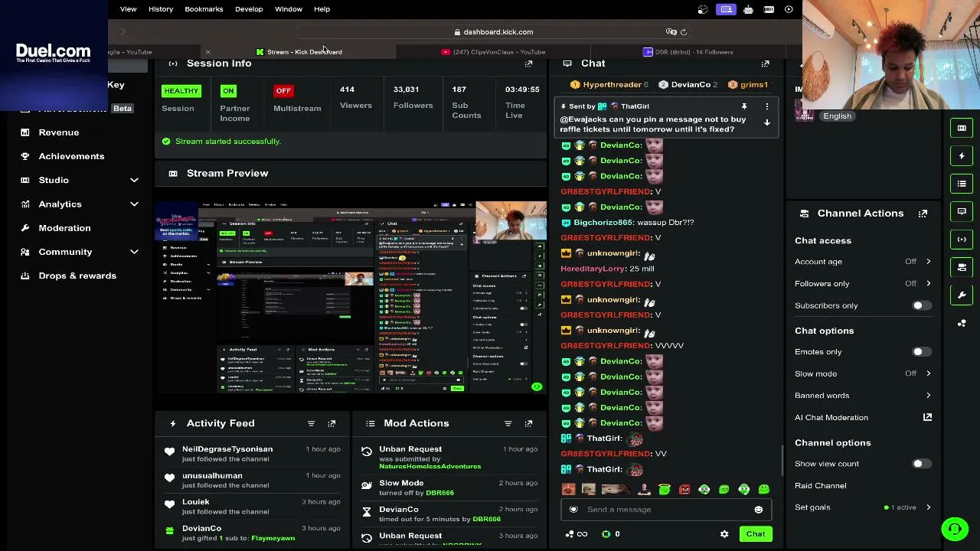Click Flaymeyawn username in activity feed
Viewport: 980px width, 551px height.
click(273, 539)
